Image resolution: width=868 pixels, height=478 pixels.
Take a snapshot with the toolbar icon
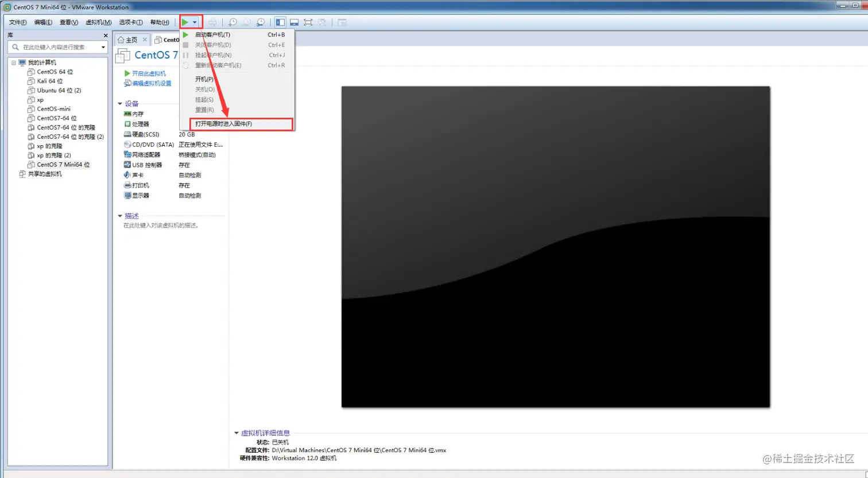[x=232, y=22]
